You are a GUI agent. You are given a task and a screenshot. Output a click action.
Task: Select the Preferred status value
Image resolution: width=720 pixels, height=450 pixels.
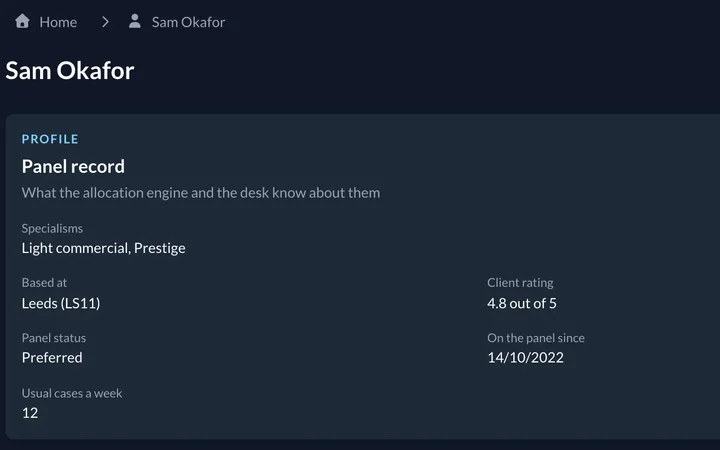point(52,357)
